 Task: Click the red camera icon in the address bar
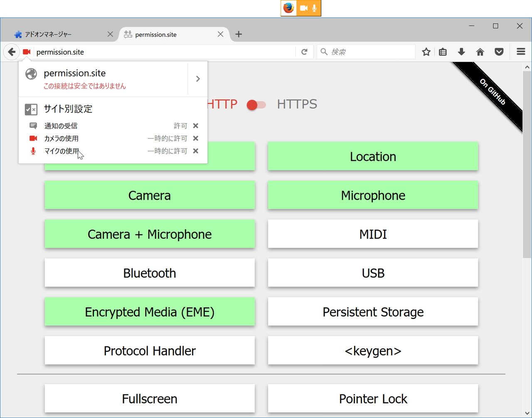point(27,52)
